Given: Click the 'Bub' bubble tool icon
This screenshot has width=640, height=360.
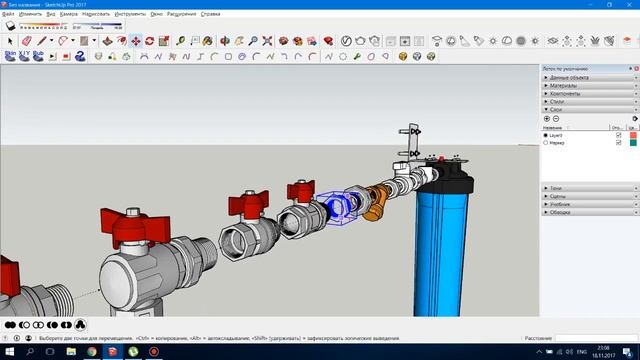Looking at the screenshot, I should click(x=38, y=56).
